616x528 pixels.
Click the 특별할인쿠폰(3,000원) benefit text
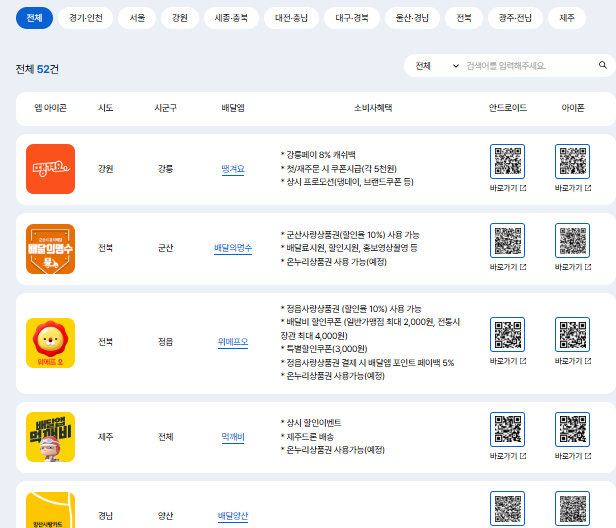pyautogui.click(x=324, y=349)
